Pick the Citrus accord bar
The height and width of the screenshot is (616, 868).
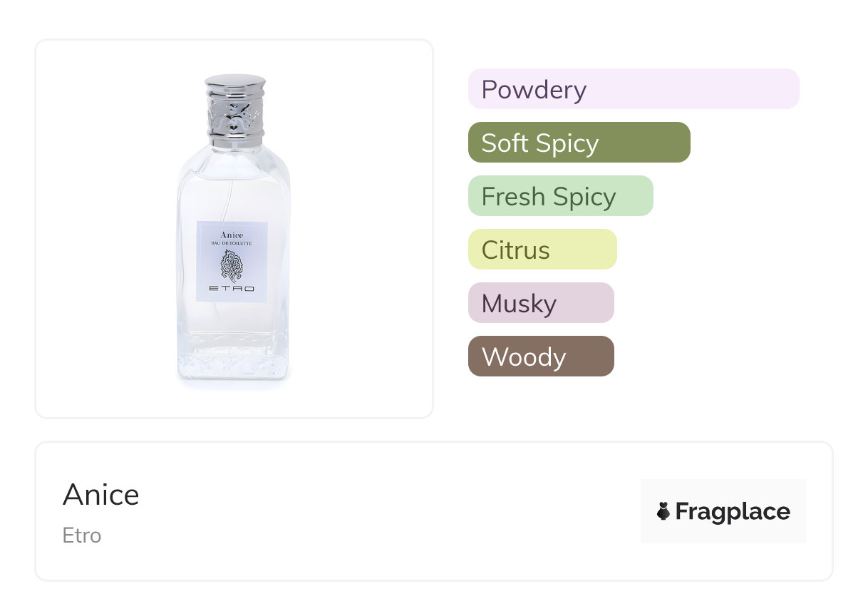click(x=542, y=250)
